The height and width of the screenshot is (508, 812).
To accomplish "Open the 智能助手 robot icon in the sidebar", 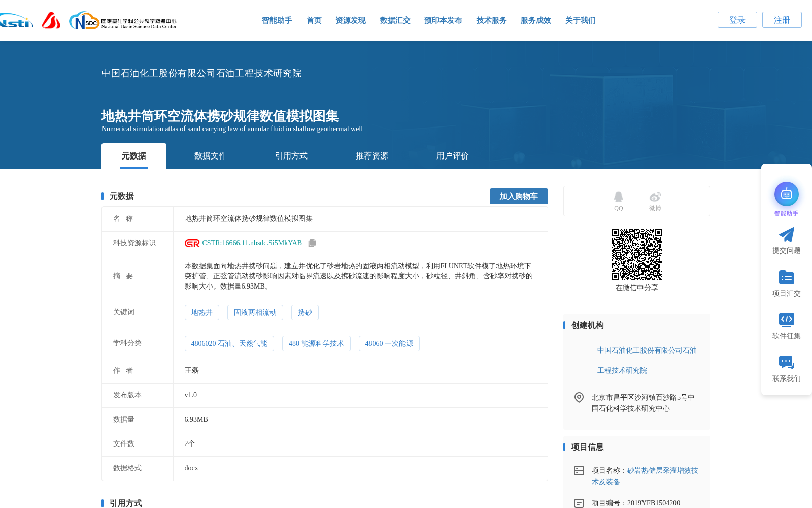I will tap(786, 194).
